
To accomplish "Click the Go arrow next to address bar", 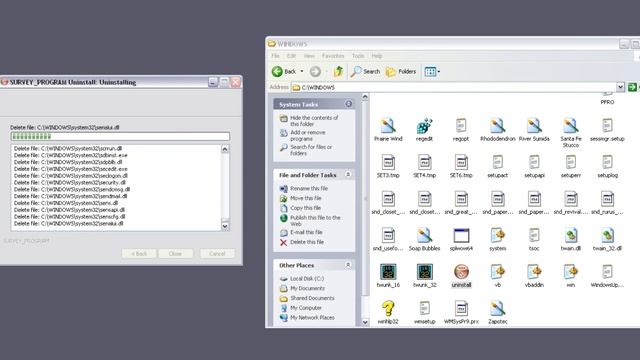I will [632, 87].
